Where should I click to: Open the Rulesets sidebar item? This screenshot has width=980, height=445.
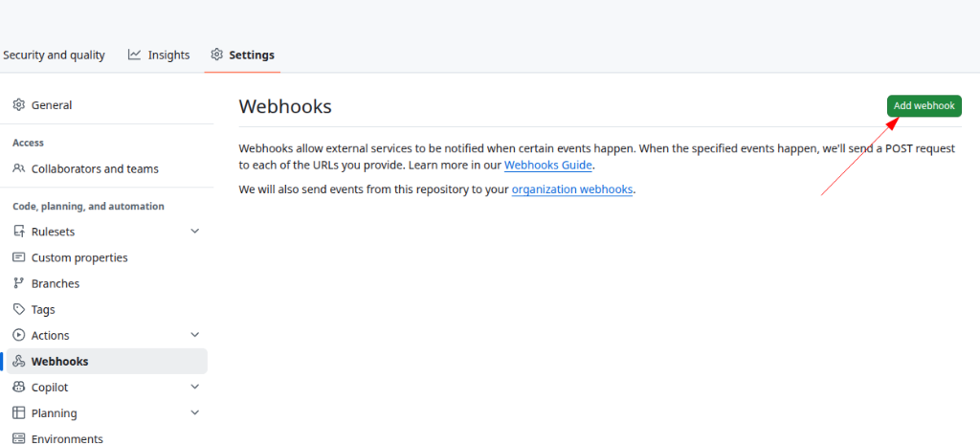[106, 232]
